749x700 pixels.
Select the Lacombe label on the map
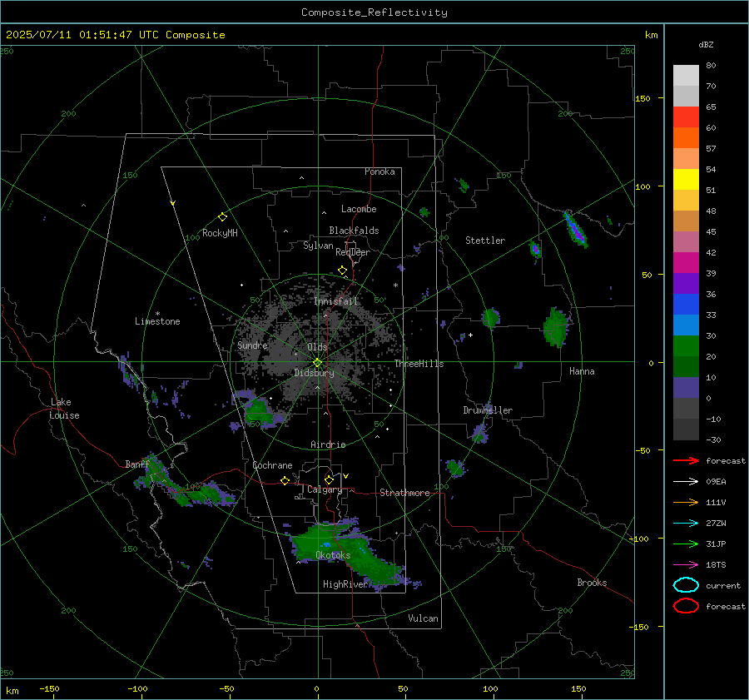pos(359,209)
